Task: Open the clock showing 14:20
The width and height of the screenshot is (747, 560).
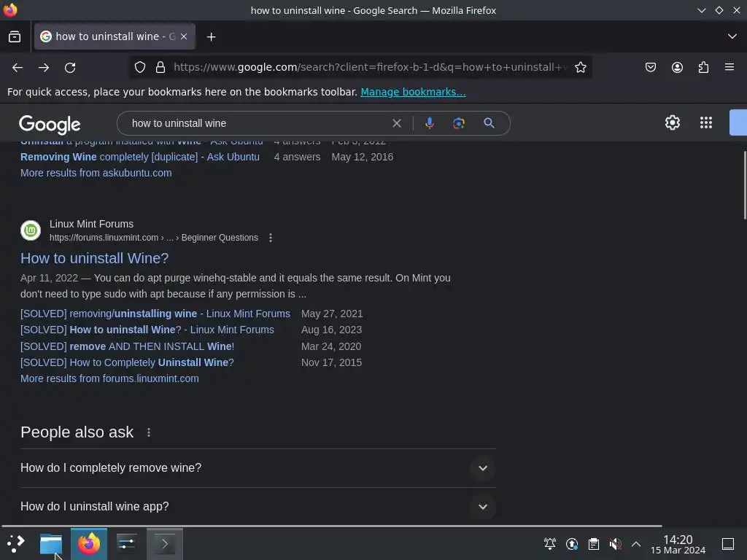Action: coord(678,544)
